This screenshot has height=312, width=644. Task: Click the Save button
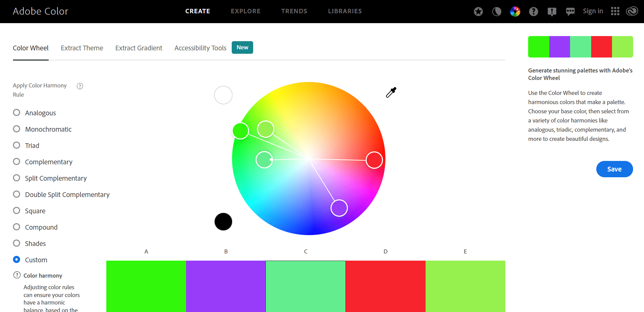(x=614, y=169)
